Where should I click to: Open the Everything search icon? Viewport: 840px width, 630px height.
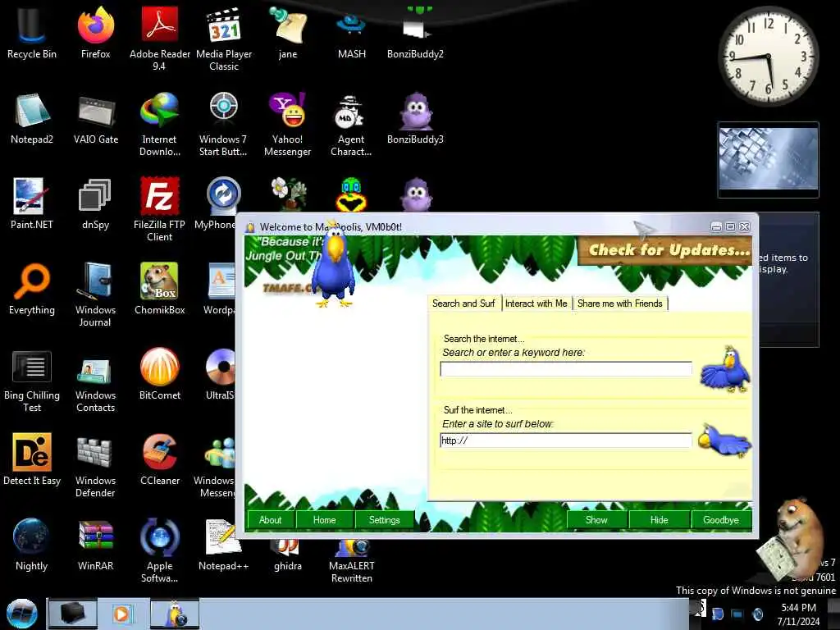pyautogui.click(x=32, y=289)
